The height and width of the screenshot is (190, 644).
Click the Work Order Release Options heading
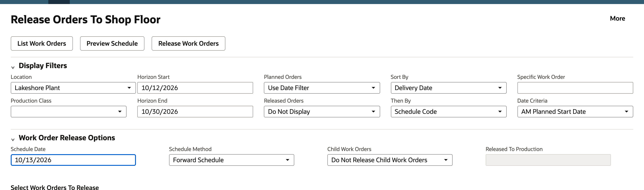click(67, 138)
